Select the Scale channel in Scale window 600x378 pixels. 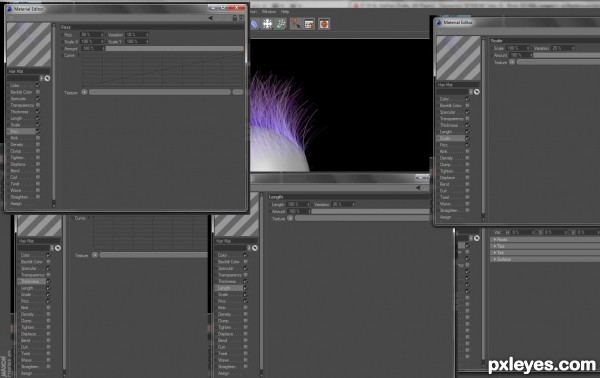[451, 138]
